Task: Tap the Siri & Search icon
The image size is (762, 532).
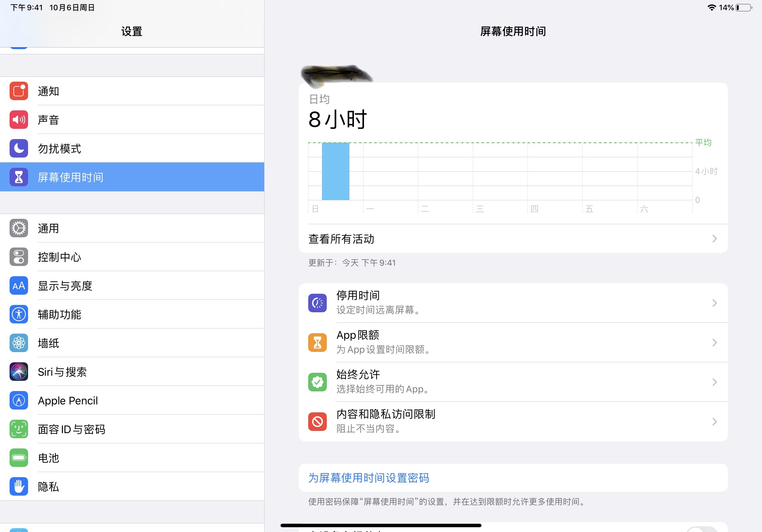Action: (19, 372)
